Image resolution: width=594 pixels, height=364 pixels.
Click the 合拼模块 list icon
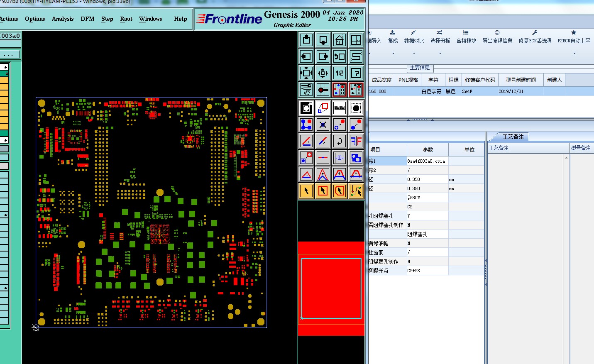pos(466,32)
